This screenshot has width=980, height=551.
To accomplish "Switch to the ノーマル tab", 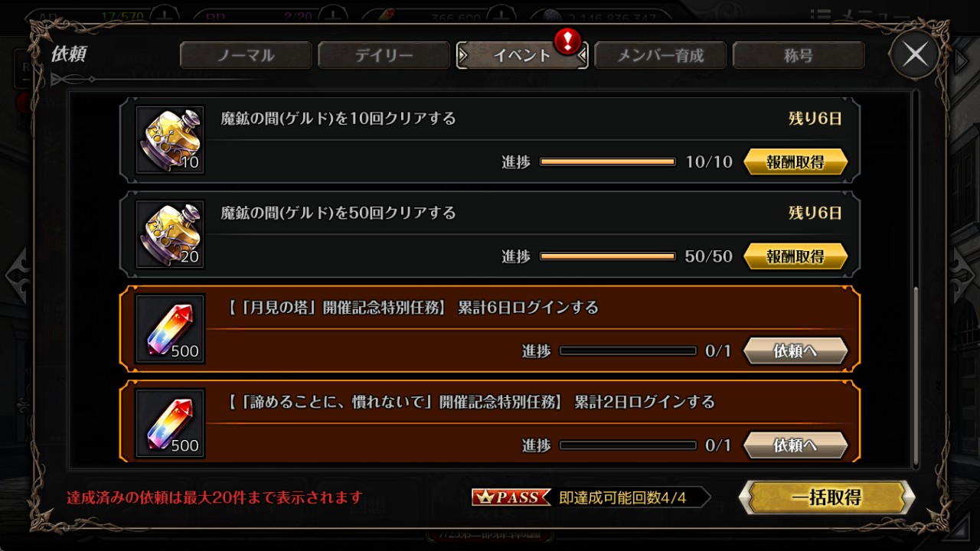I will [x=246, y=55].
